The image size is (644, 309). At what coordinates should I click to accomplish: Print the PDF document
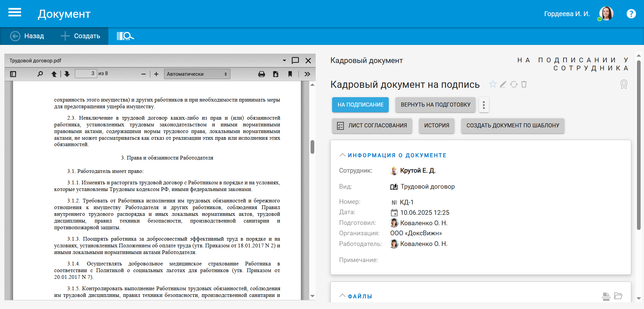coord(262,74)
